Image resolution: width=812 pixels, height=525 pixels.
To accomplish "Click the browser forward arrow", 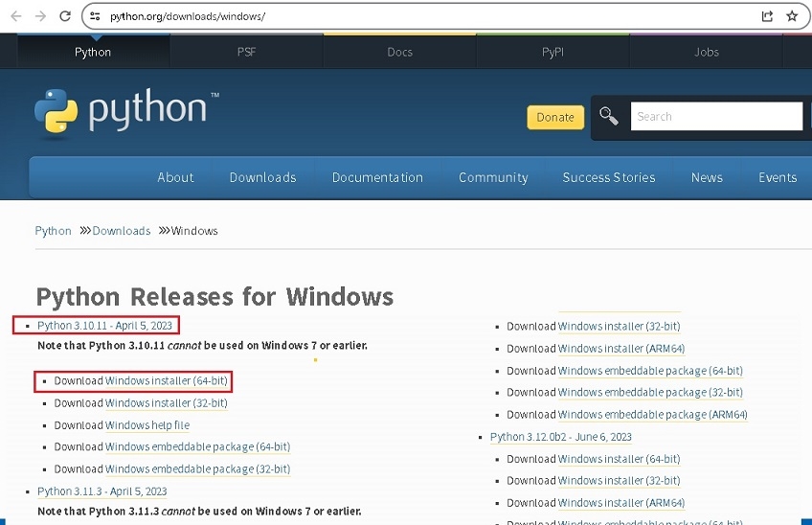I will point(40,16).
